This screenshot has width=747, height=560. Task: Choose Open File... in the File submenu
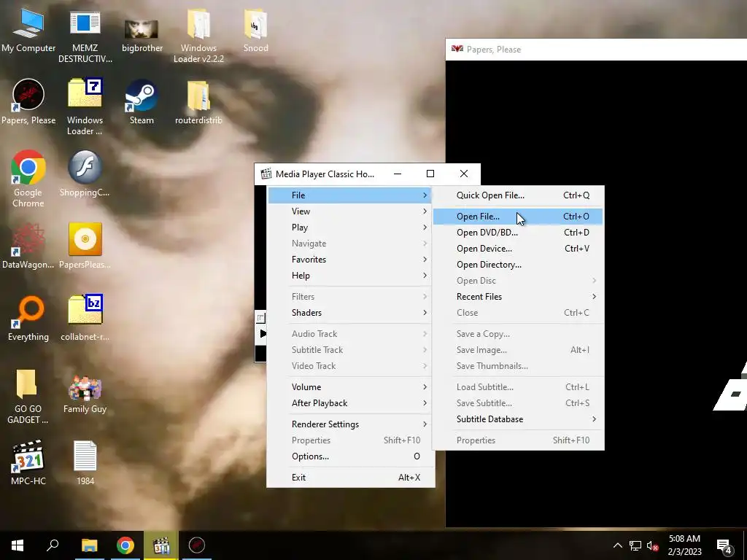(x=518, y=216)
